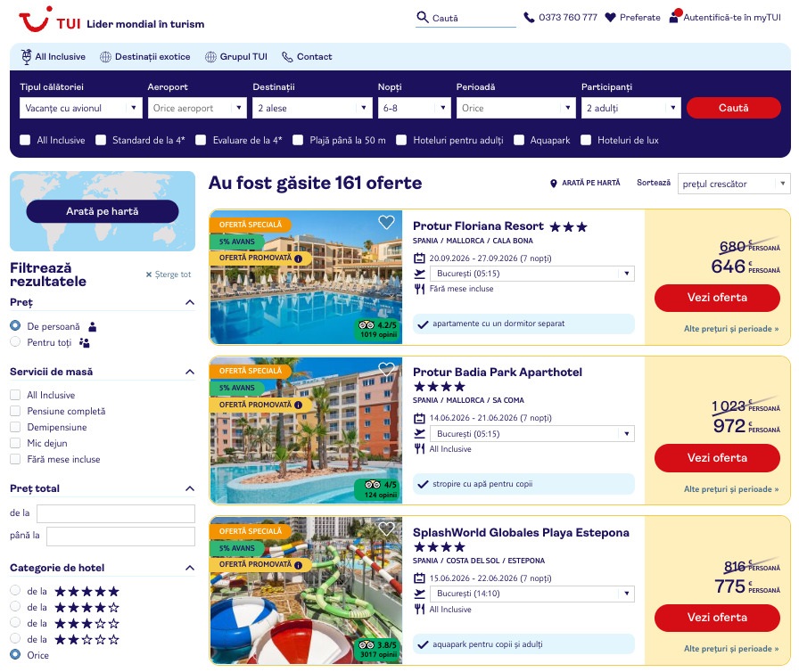The height and width of the screenshot is (672, 799).
Task: Enable the Aquapark checkbox
Action: tap(519, 140)
